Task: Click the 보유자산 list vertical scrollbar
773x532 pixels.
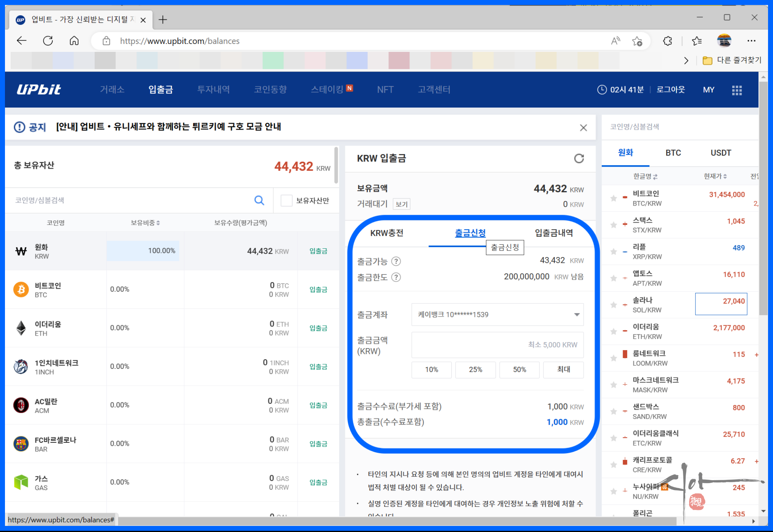Action: pos(336,166)
